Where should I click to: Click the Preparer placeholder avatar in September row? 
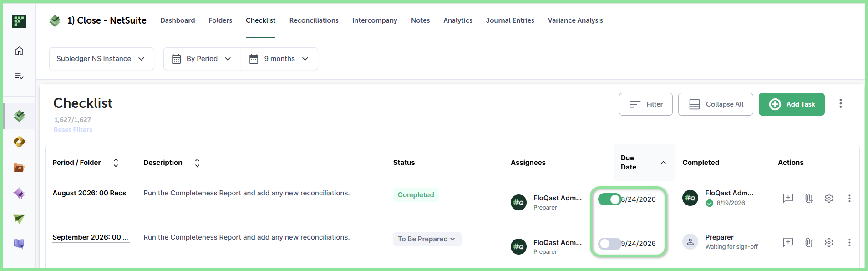[x=690, y=242]
